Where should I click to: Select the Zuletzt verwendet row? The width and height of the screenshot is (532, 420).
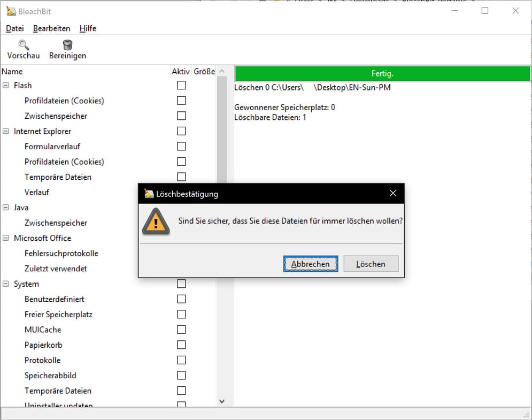[x=56, y=269]
